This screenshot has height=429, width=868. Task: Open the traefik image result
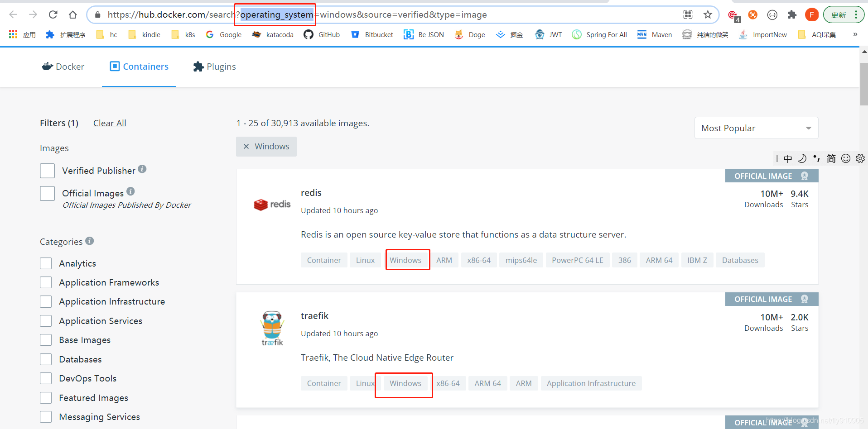[x=314, y=316]
